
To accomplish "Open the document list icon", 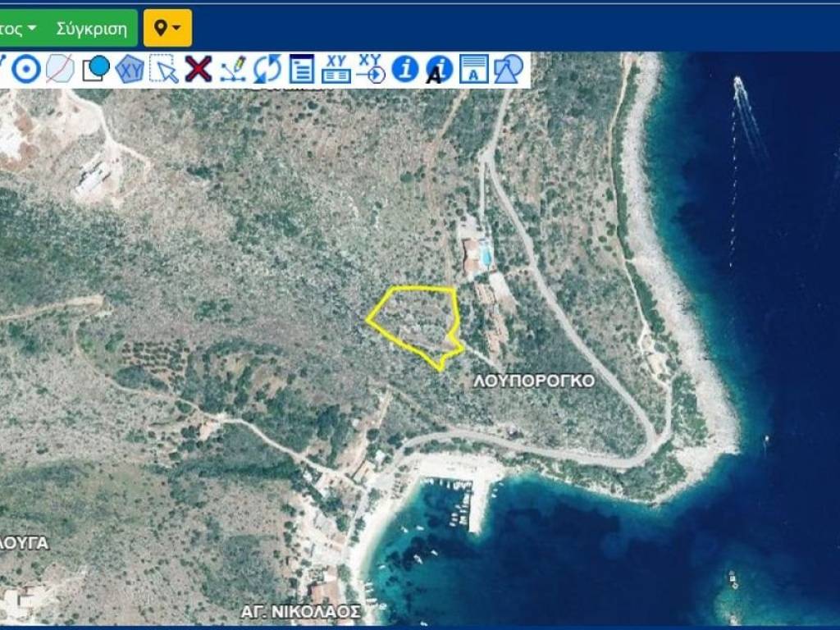I will (x=302, y=70).
